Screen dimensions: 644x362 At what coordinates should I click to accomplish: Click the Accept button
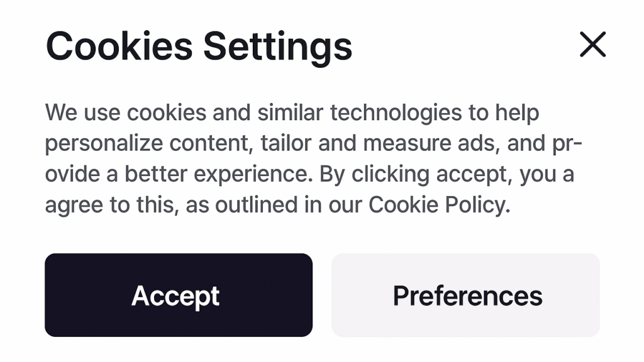coord(178,295)
